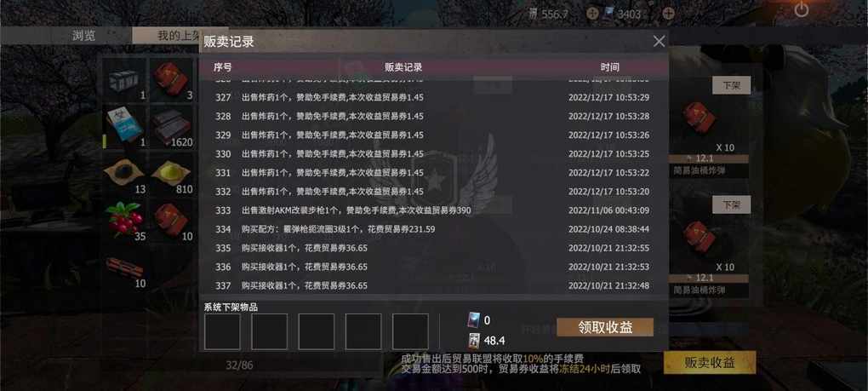Select the biohazard blue book item

[x=124, y=126]
